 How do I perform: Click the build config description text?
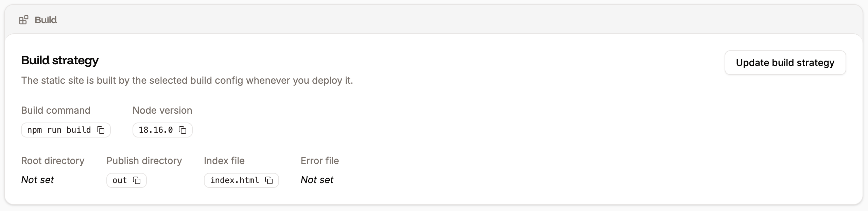[x=187, y=81]
